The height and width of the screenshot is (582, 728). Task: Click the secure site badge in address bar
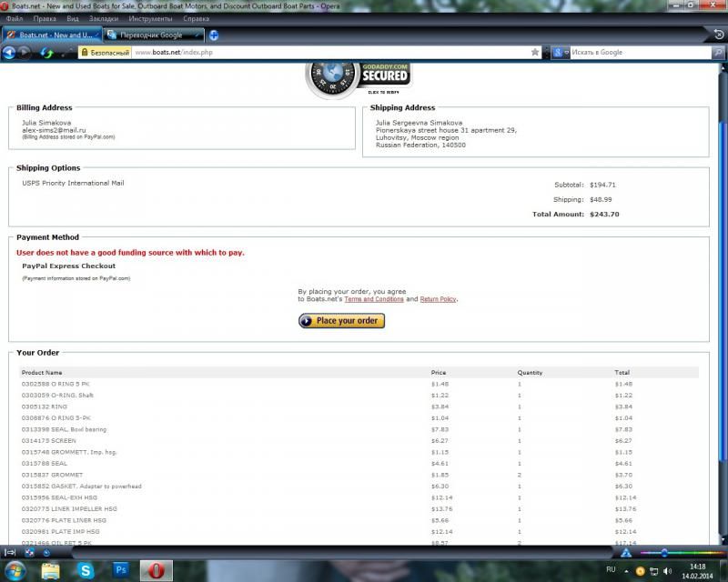click(x=104, y=53)
